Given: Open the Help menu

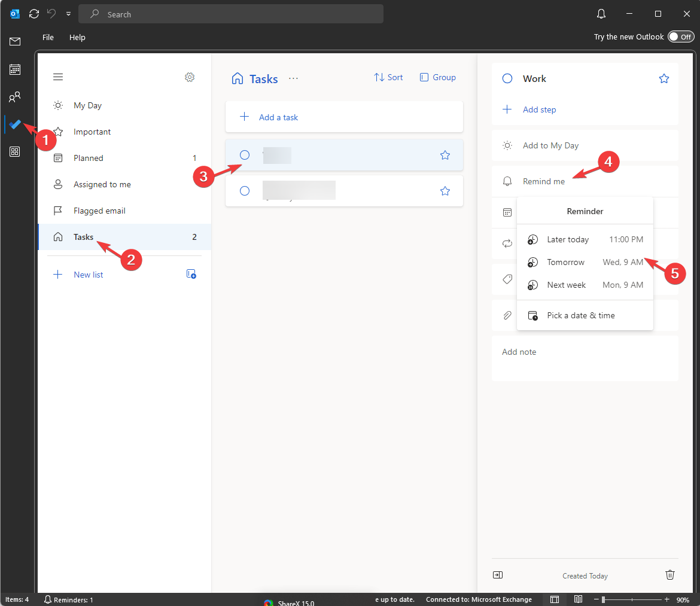Looking at the screenshot, I should tap(77, 37).
